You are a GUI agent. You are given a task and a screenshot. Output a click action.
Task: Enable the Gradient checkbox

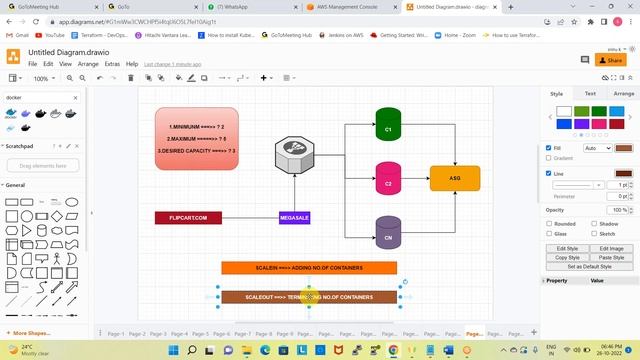pos(549,158)
